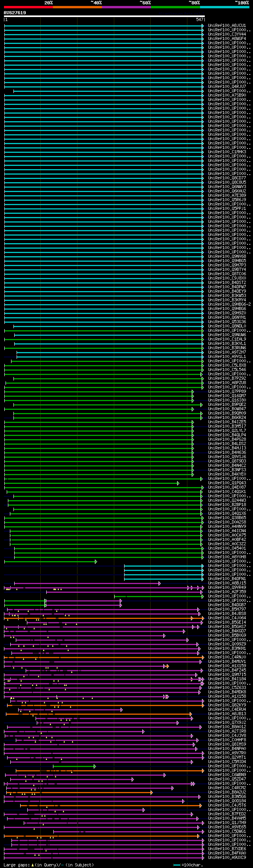Image resolution: width=253 pixels, height=868 pixels.
Task: Choose the UniRef100_A9T2H7 hit label
Action: 227,352
